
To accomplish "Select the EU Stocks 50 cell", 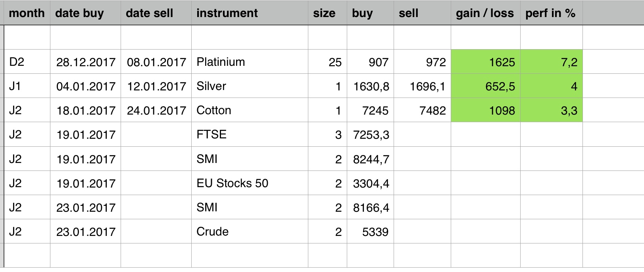I will (x=233, y=183).
